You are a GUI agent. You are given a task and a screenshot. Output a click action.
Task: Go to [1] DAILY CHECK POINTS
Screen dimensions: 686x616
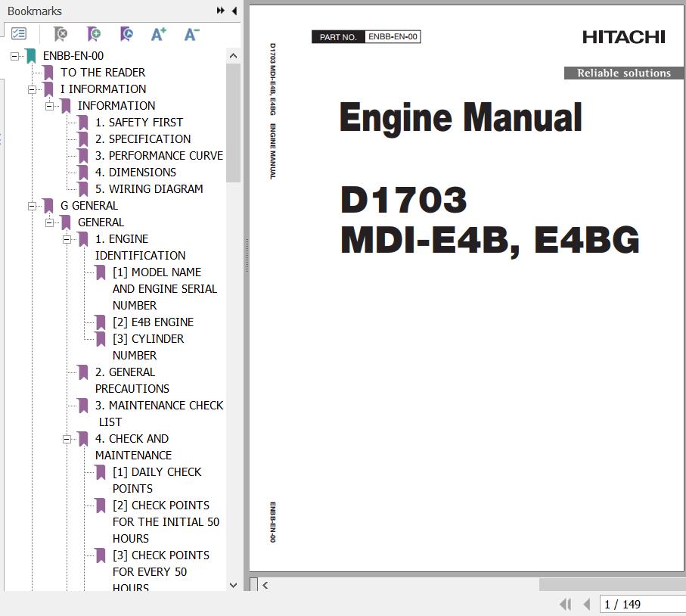[157, 480]
